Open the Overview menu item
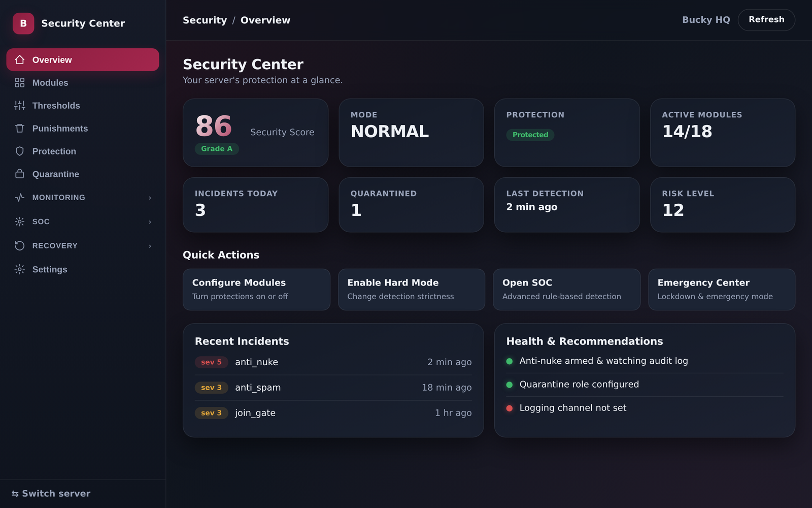This screenshot has width=812, height=508. (83, 60)
